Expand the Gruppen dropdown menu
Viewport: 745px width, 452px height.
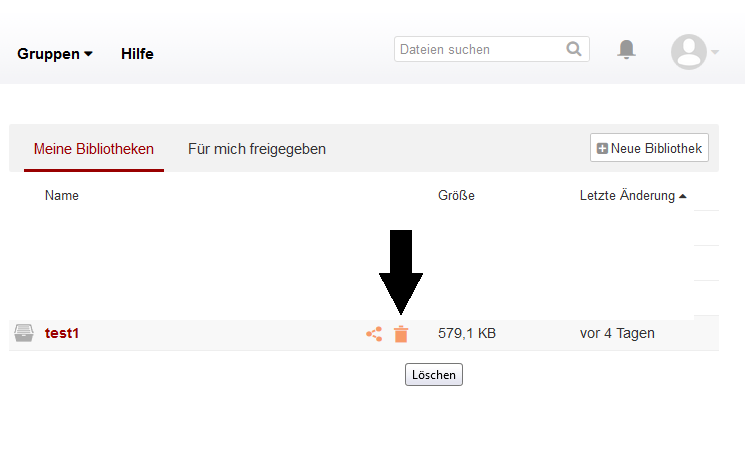55,54
